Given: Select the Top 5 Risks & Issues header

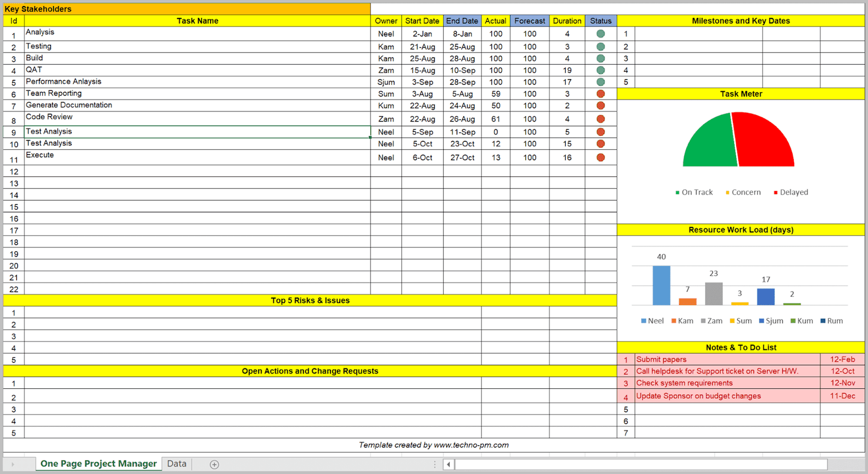Looking at the screenshot, I should 310,300.
